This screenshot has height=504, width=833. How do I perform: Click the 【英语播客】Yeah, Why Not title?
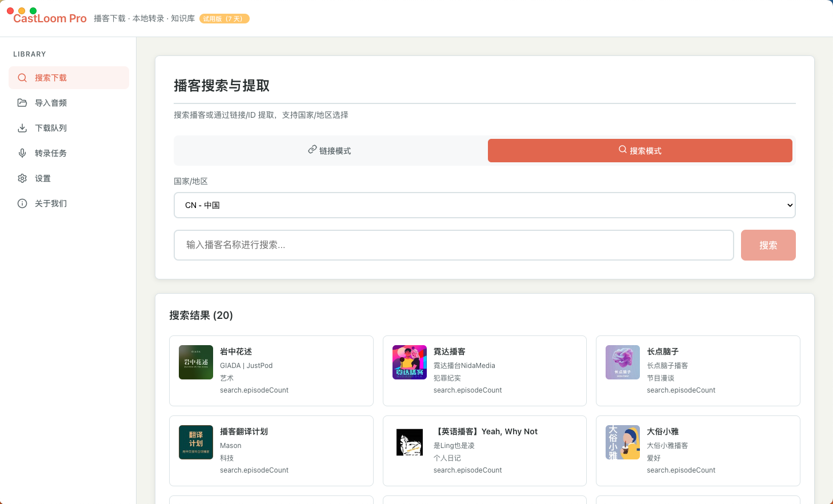pyautogui.click(x=486, y=431)
